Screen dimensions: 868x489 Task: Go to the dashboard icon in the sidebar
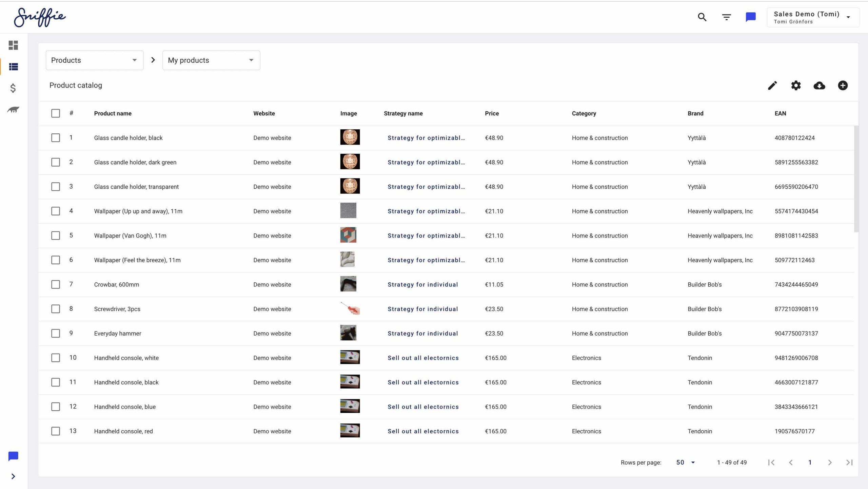pyautogui.click(x=13, y=45)
